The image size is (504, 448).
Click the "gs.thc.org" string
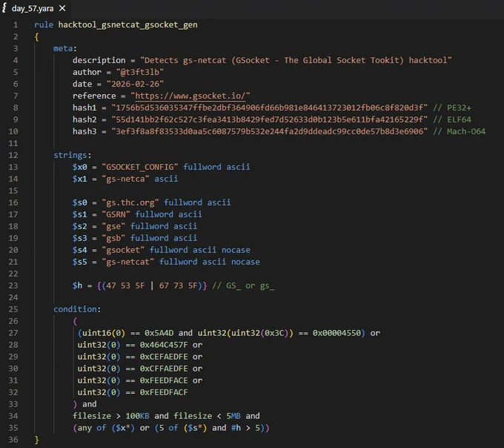130,202
